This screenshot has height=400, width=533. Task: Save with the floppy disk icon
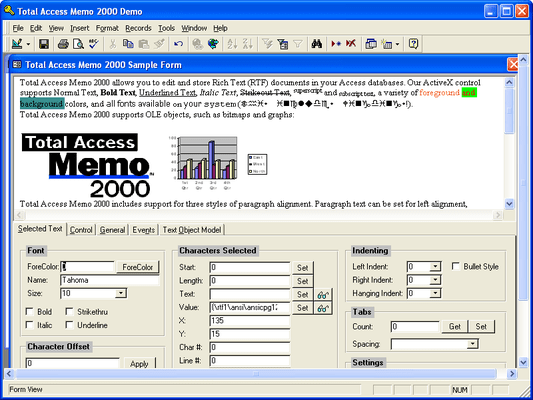point(44,44)
